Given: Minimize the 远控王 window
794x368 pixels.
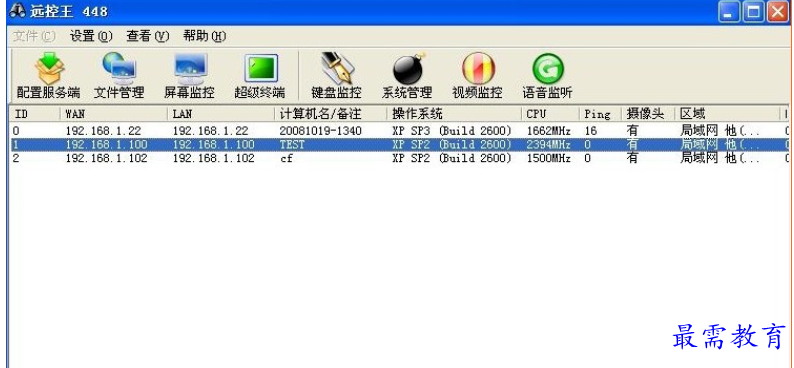Looking at the screenshot, I should tap(729, 12).
